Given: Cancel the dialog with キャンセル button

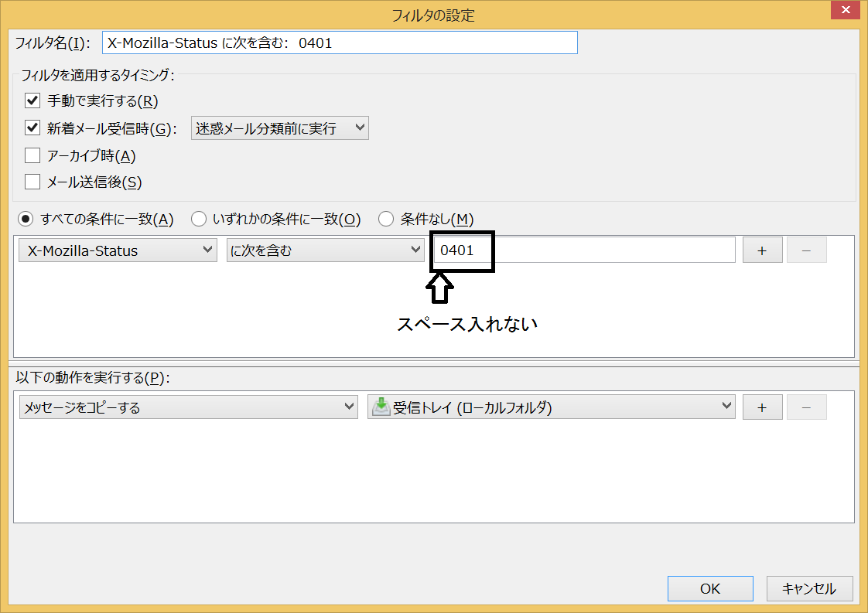Looking at the screenshot, I should [809, 589].
